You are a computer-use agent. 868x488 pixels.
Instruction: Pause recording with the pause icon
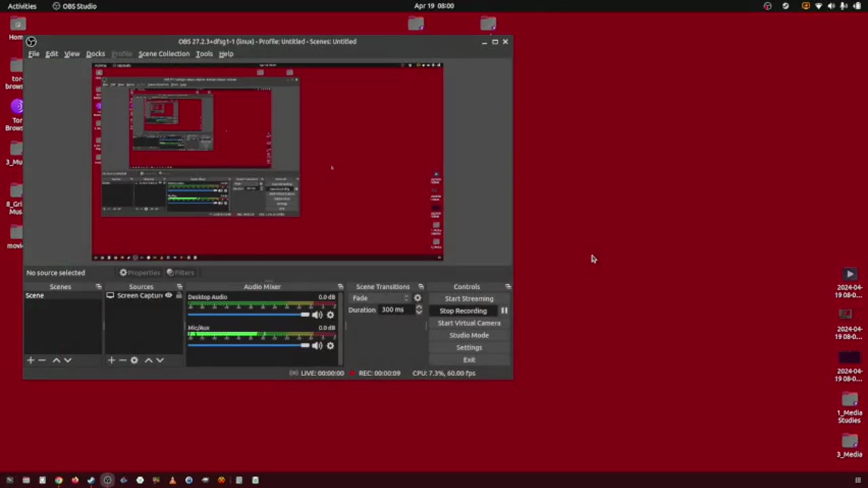pyautogui.click(x=504, y=310)
